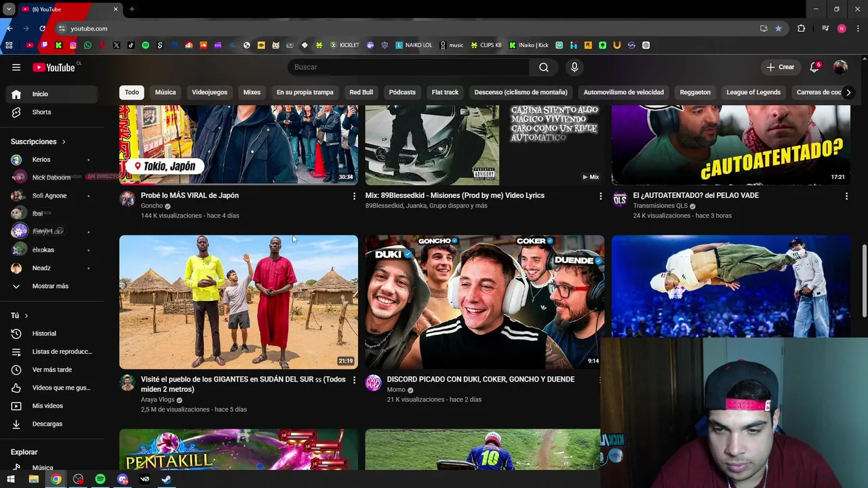Click the YouTube logo
The width and height of the screenshot is (868, 488).
tap(54, 67)
